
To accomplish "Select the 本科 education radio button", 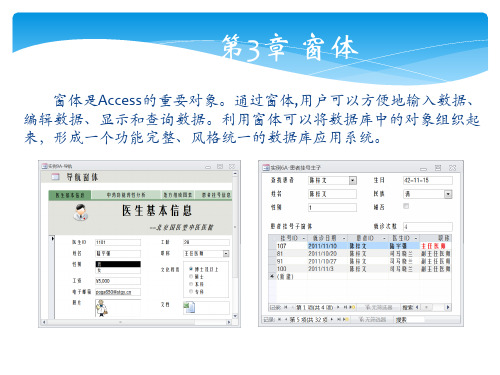I will point(191,284).
